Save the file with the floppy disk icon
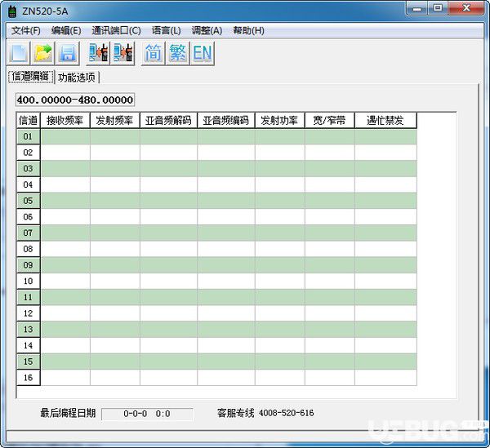Image resolution: width=490 pixels, height=448 pixels. point(68,53)
